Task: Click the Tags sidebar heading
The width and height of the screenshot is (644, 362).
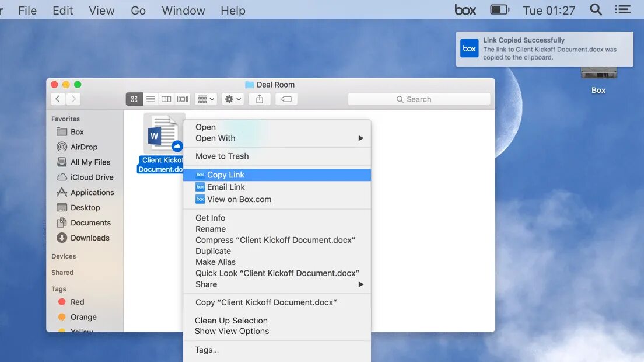Action: [59, 289]
